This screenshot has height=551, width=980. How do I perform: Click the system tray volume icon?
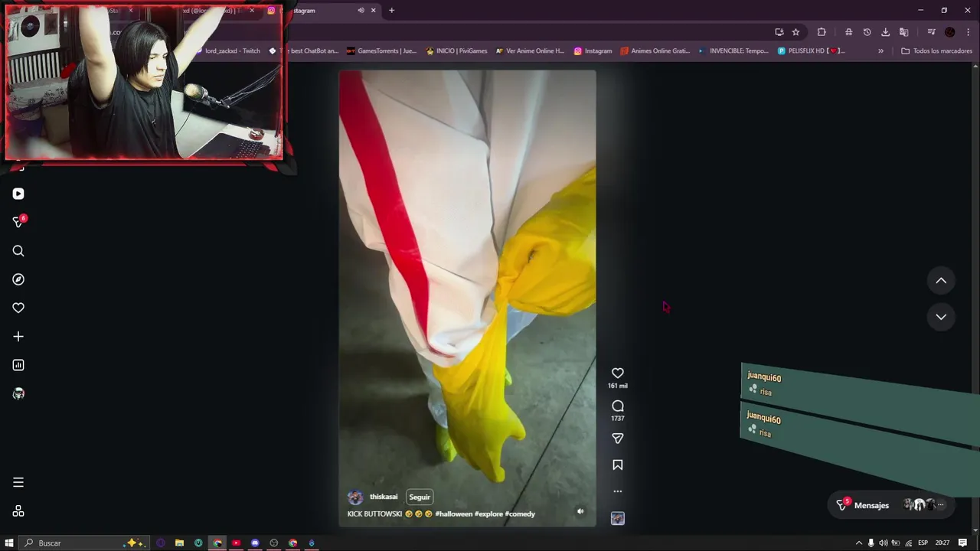tap(883, 543)
